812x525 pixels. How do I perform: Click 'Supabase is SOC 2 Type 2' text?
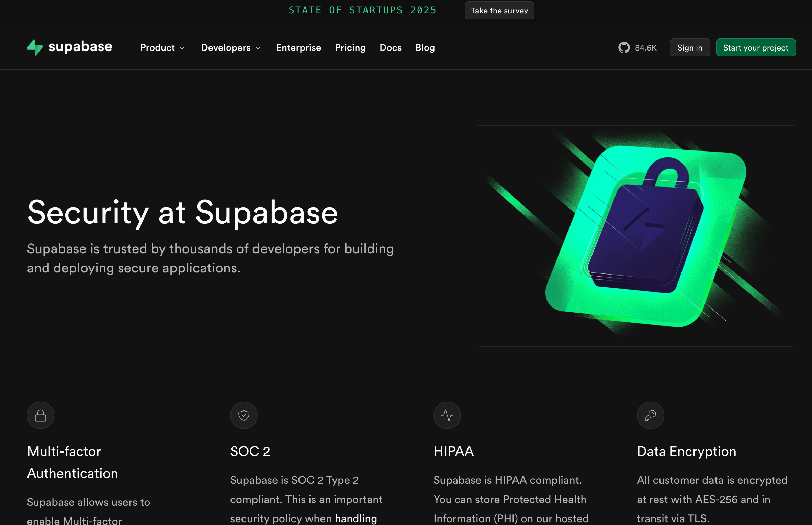[x=294, y=480]
